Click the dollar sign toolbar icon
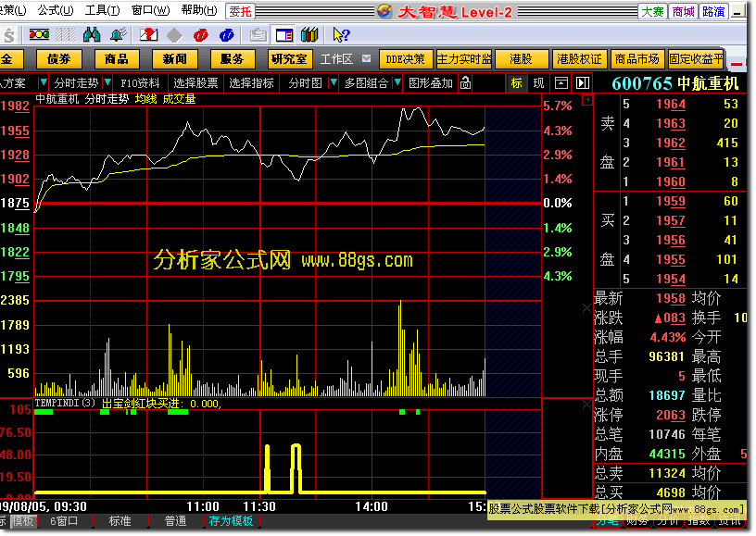 coord(8,35)
